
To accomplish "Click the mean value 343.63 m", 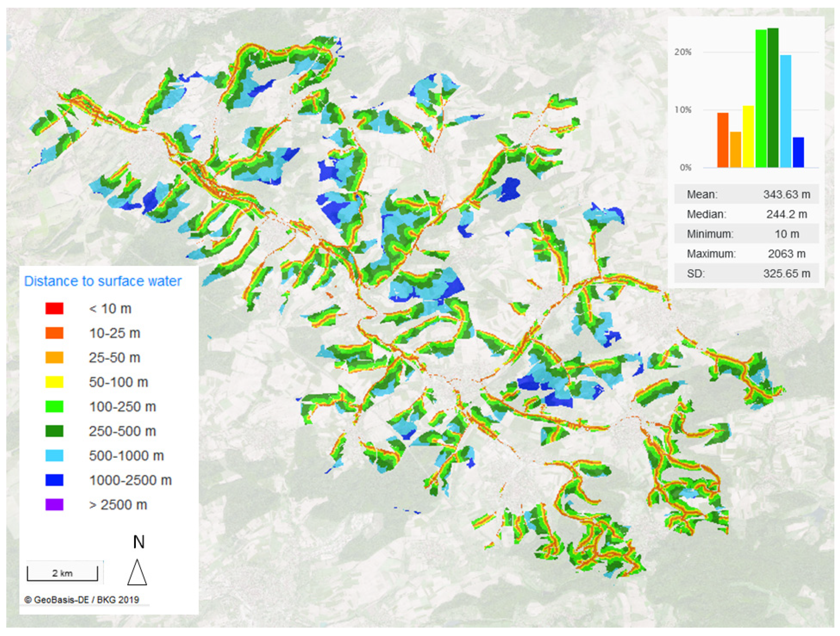I will pyautogui.click(x=787, y=195).
